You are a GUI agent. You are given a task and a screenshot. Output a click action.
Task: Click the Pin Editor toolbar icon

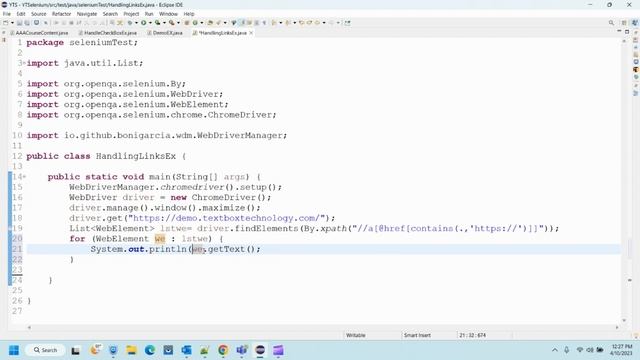[347, 23]
